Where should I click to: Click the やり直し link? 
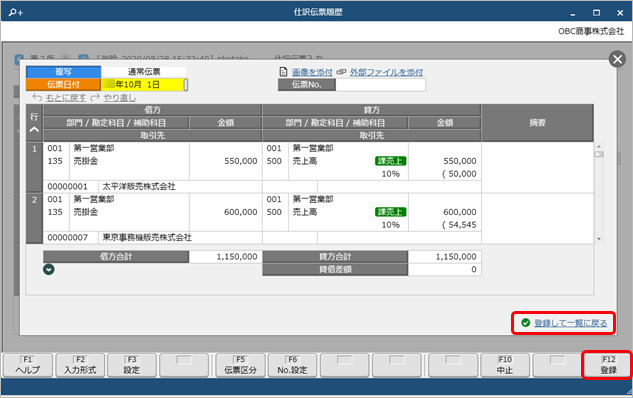pos(119,98)
